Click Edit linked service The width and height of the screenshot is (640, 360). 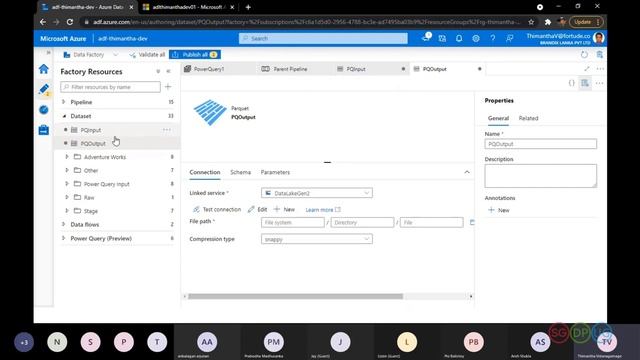(257, 209)
